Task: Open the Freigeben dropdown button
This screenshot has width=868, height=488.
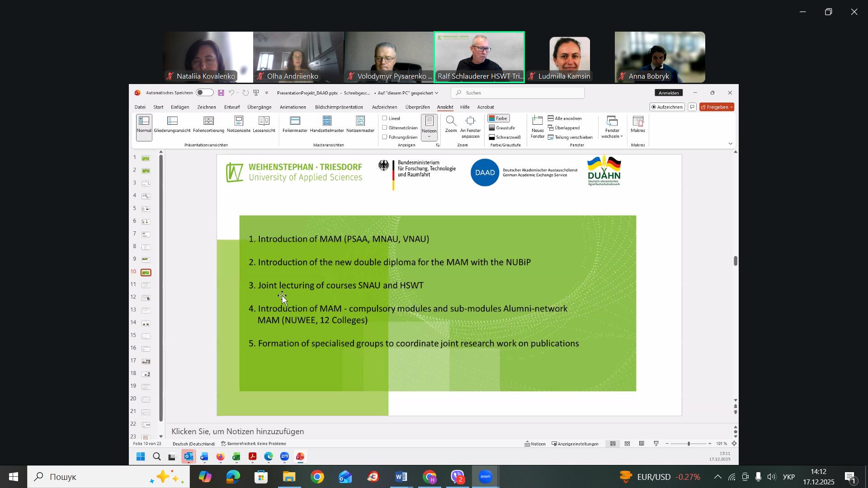Action: click(717, 107)
